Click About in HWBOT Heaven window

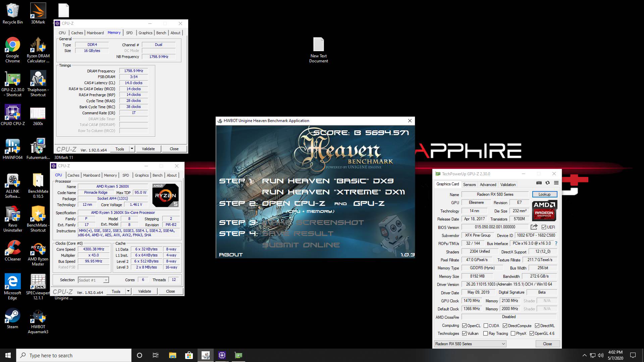pos(231,255)
